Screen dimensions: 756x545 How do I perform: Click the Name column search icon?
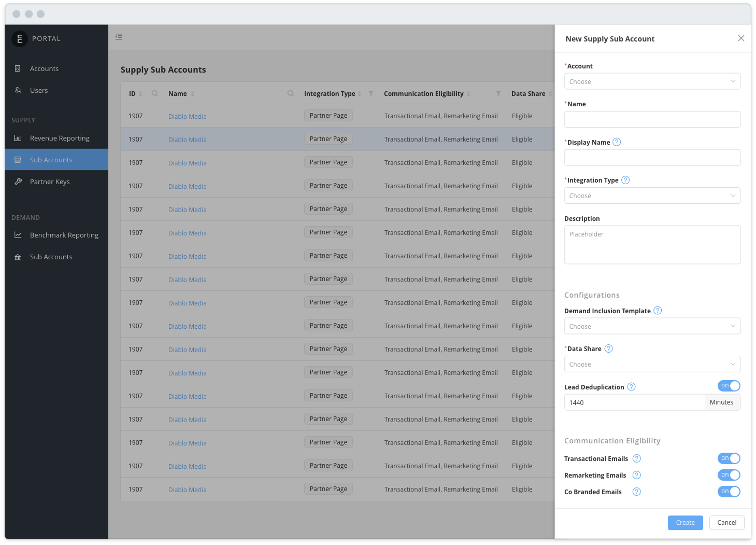pos(291,94)
